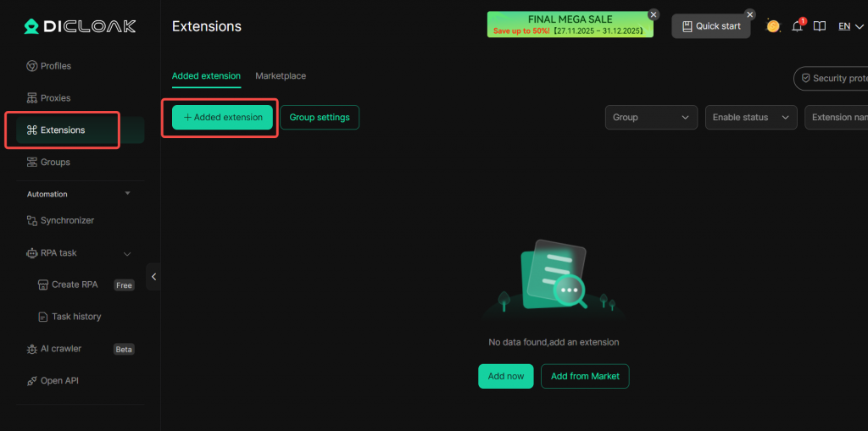The height and width of the screenshot is (431, 868).
Task: Click the Open API icon in sidebar
Action: (x=32, y=381)
